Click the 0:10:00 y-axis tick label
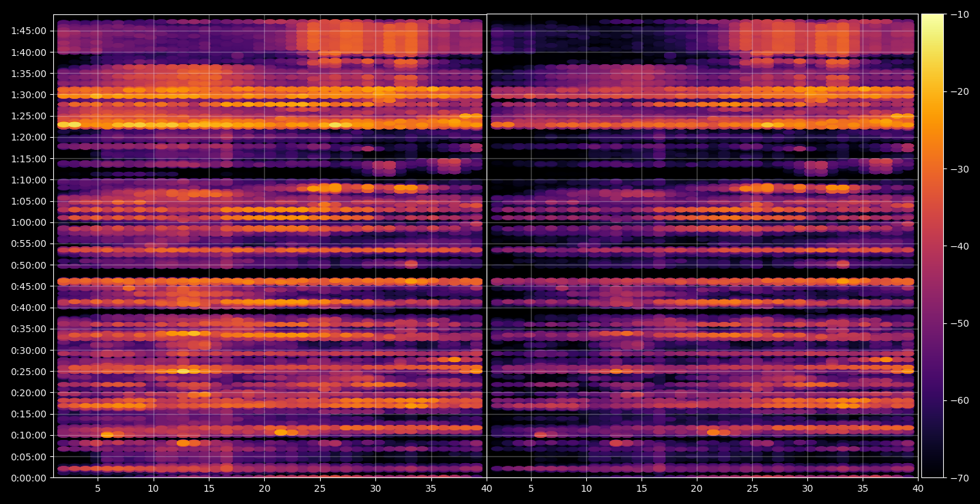The height and width of the screenshot is (504, 980). click(29, 435)
